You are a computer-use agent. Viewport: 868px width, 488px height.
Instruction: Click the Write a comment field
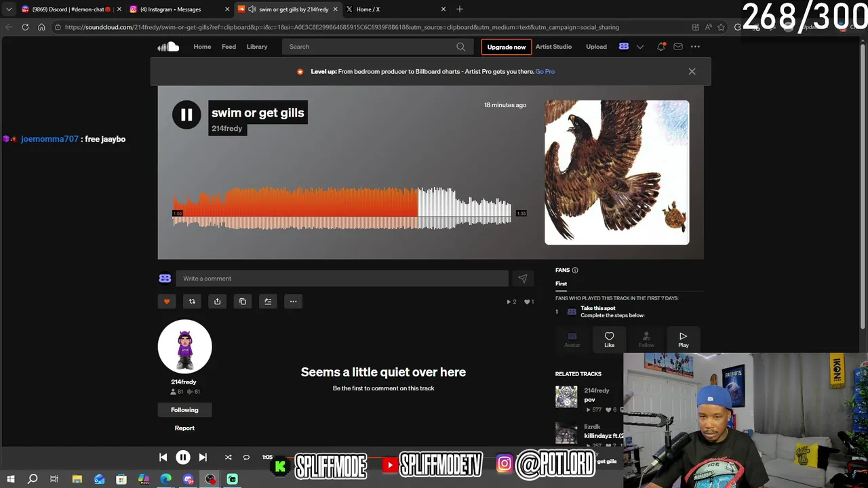(x=342, y=279)
